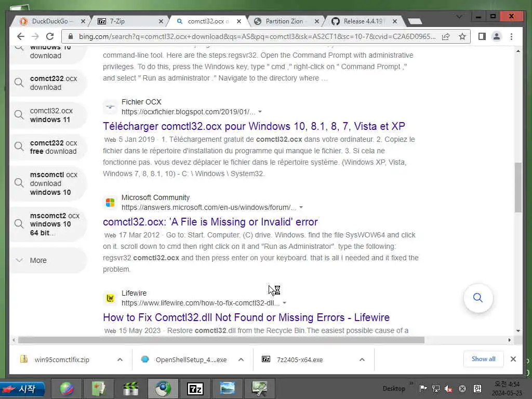Pick suggestion mscomct2 ocx windows 10 64 bit
This screenshot has width=532, height=399.
tap(48, 224)
